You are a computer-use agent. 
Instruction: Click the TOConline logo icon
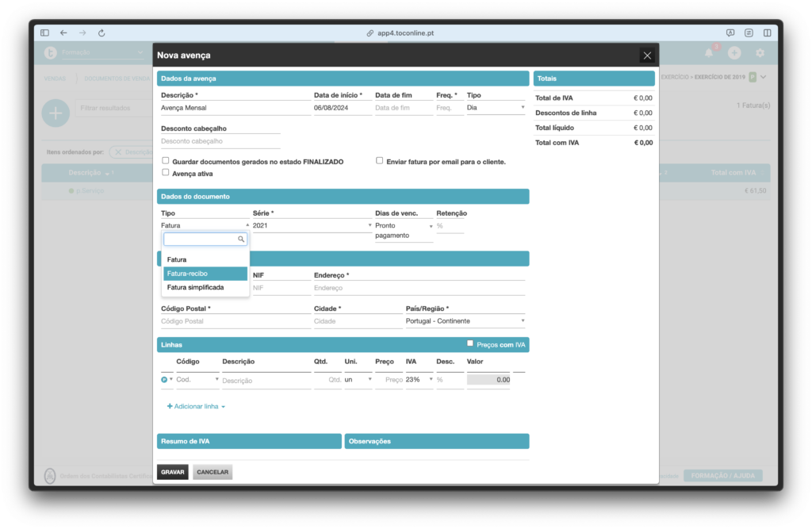pos(50,52)
